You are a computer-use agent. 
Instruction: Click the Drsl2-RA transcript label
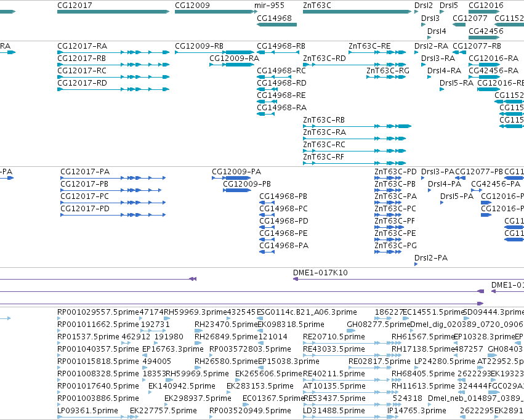point(432,46)
